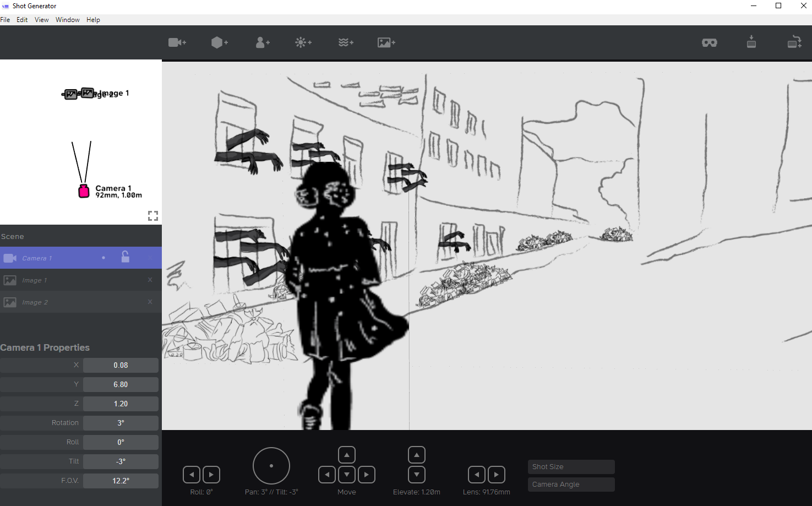
Task: Elevate the camera with the up arrow
Action: point(416,454)
